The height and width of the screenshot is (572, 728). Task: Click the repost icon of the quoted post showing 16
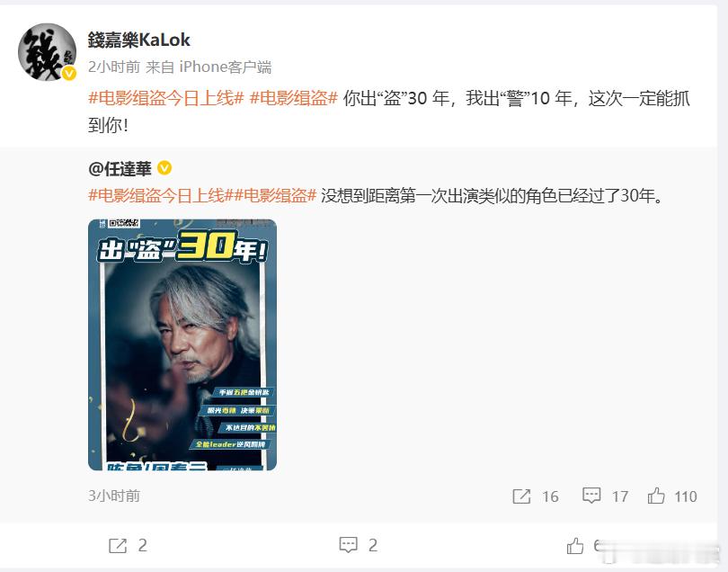click(521, 496)
